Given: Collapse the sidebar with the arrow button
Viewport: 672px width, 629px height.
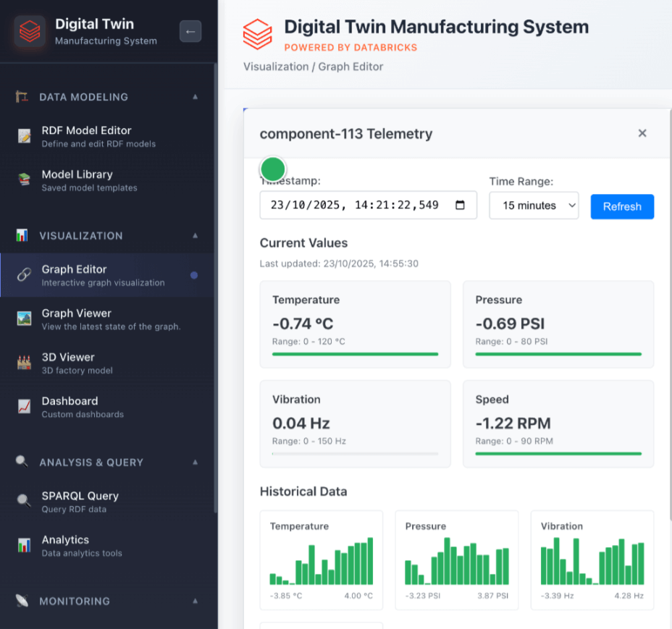Looking at the screenshot, I should [190, 31].
